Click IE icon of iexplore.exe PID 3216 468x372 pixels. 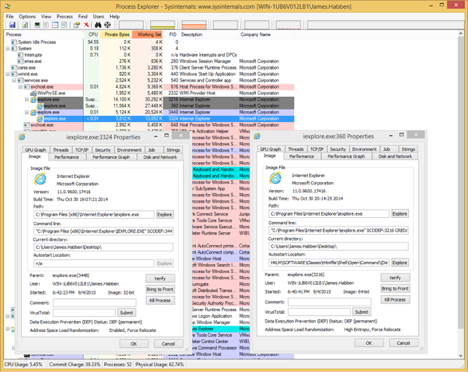click(x=33, y=100)
